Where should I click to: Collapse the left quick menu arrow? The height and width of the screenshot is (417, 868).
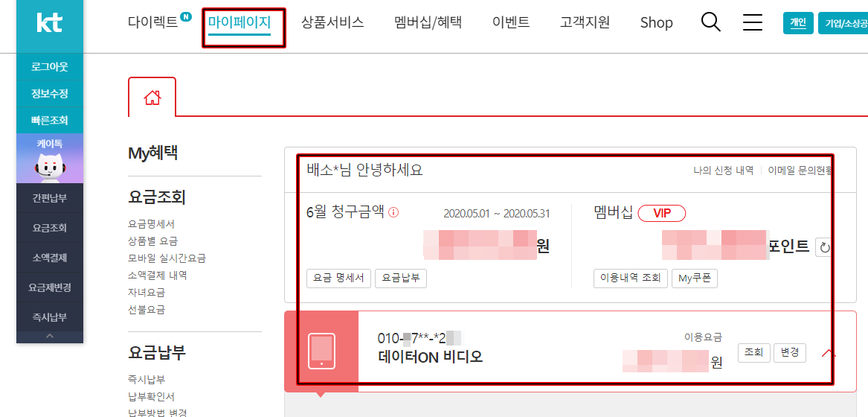coord(50,337)
